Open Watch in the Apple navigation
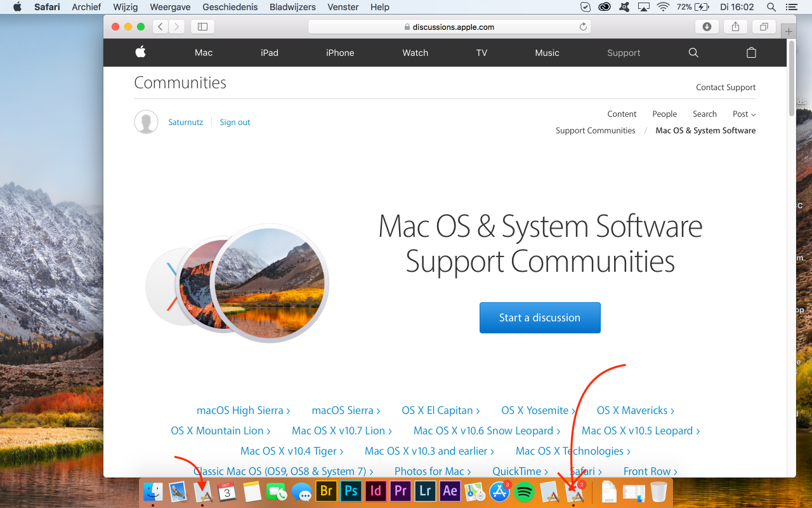This screenshot has height=508, width=812. tap(416, 53)
